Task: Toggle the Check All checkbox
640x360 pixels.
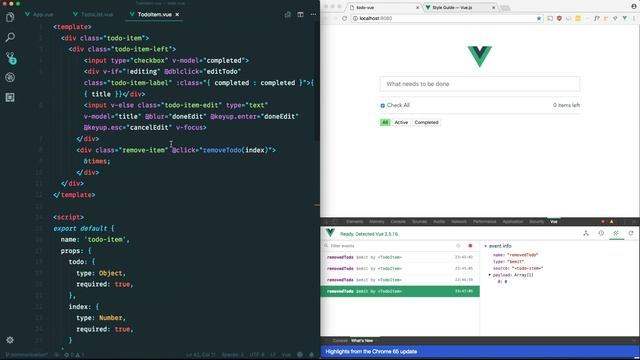Action: (382, 106)
